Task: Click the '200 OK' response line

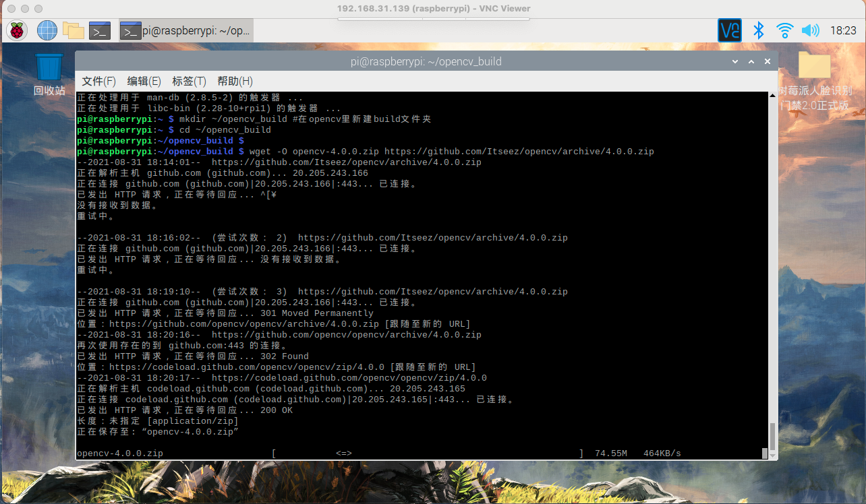Action: pos(185,410)
